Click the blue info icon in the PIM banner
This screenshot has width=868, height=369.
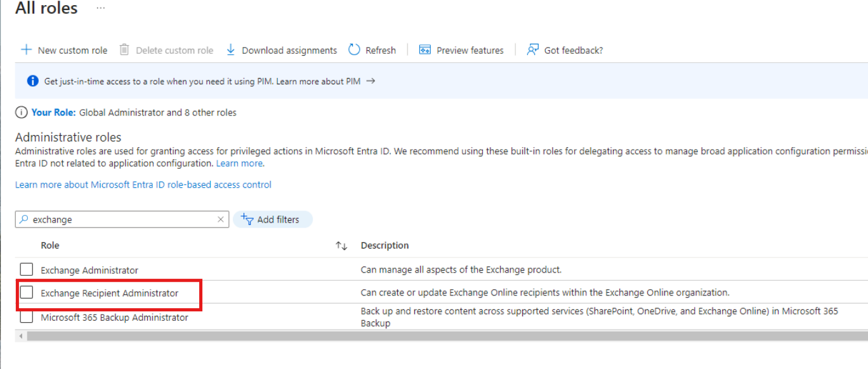(x=32, y=81)
